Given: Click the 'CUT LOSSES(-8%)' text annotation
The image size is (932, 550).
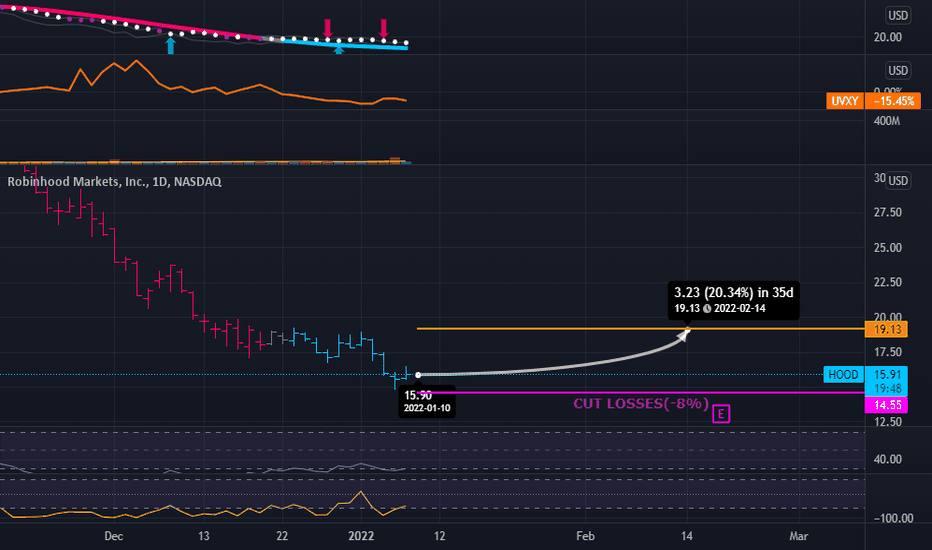Looking at the screenshot, I should coord(641,404).
